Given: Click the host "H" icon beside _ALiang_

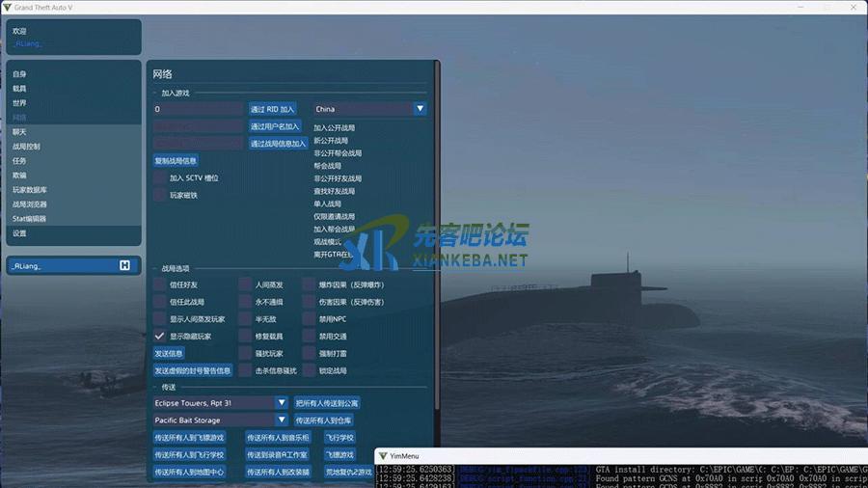Looking at the screenshot, I should [124, 265].
